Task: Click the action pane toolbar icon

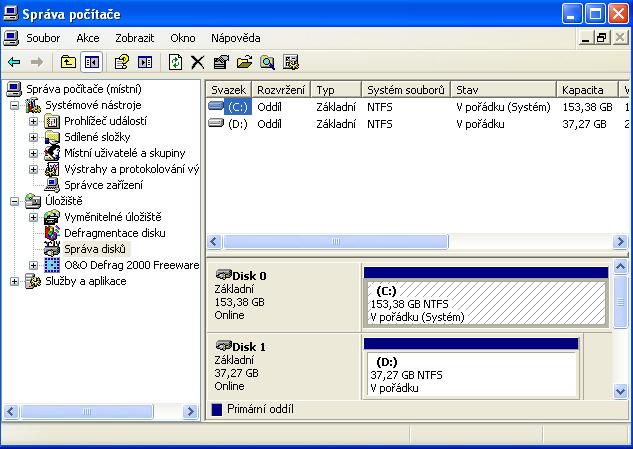Action: [145, 62]
